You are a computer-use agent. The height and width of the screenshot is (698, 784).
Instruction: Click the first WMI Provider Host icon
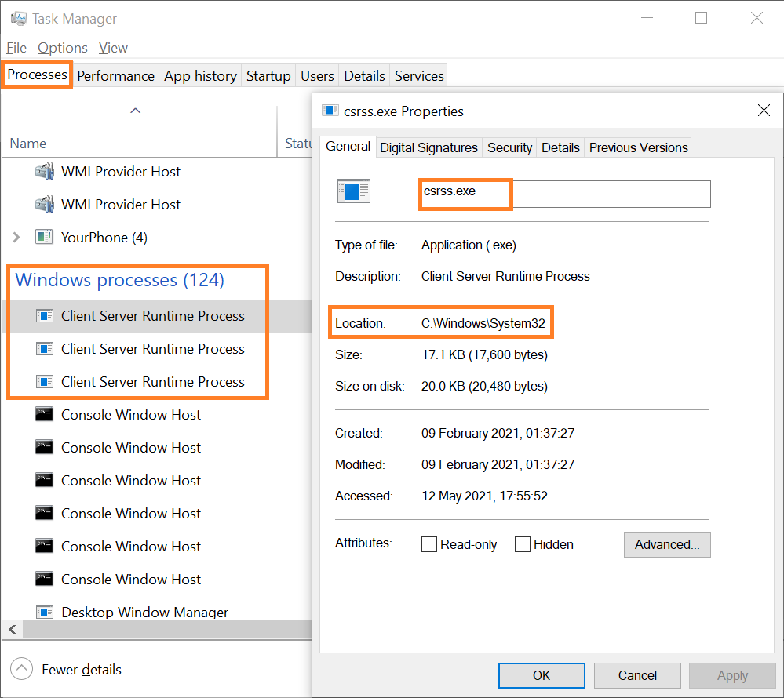(45, 172)
